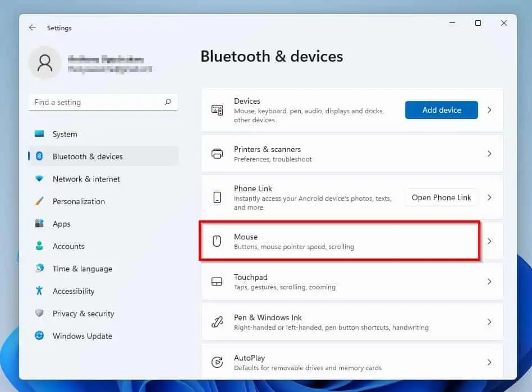Click the System monitor icon in sidebar

pos(39,133)
